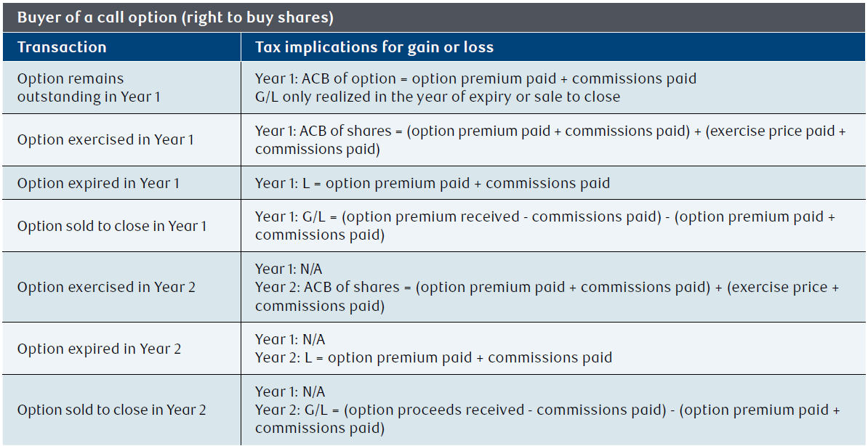The width and height of the screenshot is (868, 446).
Task: Click 'Option exercised in Year 2' cell
Action: [x=122, y=287]
